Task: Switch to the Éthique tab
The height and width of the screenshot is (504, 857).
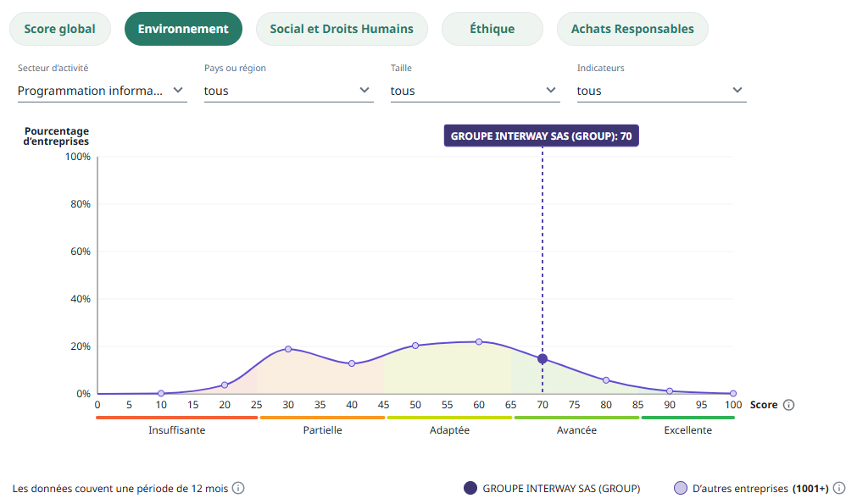Action: [492, 29]
